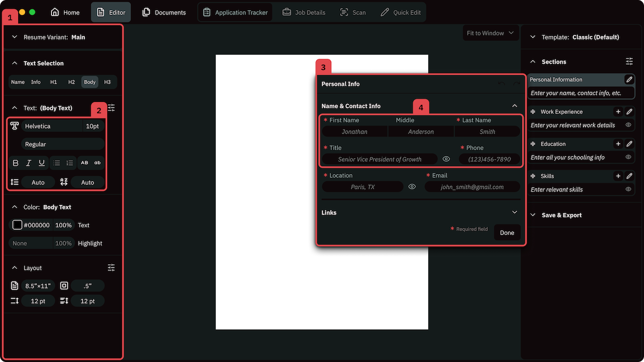
Task: Click the page margin icon
Action: point(64,286)
